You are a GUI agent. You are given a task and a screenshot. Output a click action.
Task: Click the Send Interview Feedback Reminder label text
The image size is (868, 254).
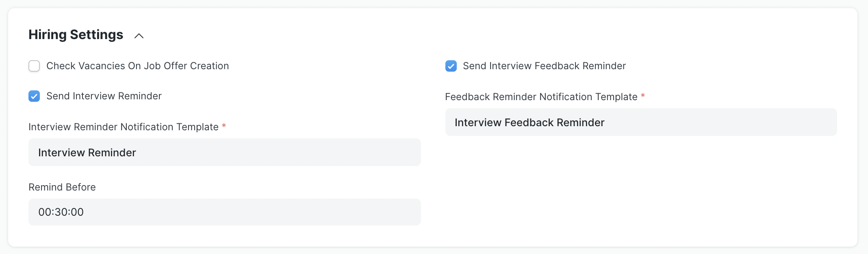coord(544,66)
